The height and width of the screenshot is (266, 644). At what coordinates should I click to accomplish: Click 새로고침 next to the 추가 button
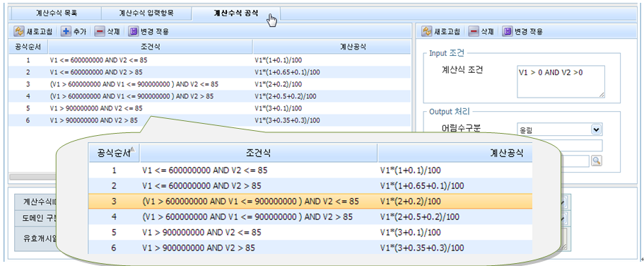click(33, 31)
